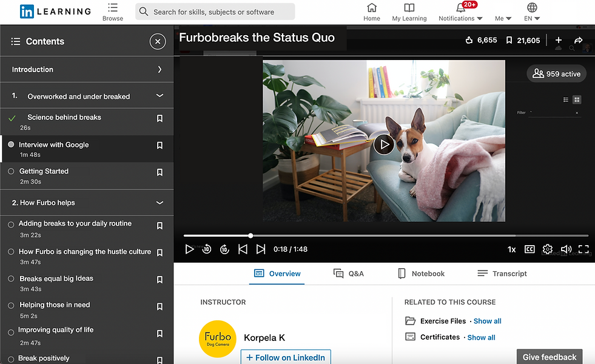Click instructor name Korpela K
Viewport: 595px width, 364px height.
[264, 337]
